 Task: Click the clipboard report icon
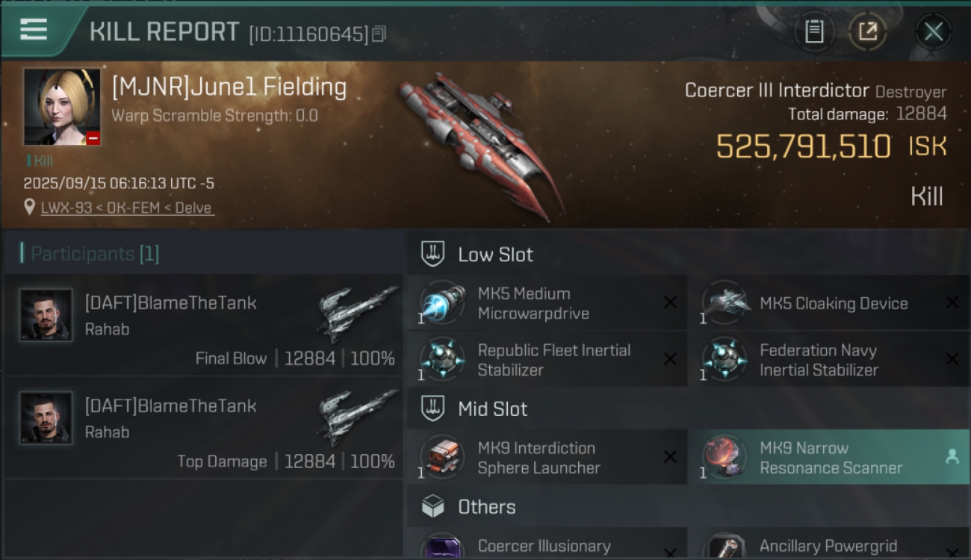(x=814, y=32)
